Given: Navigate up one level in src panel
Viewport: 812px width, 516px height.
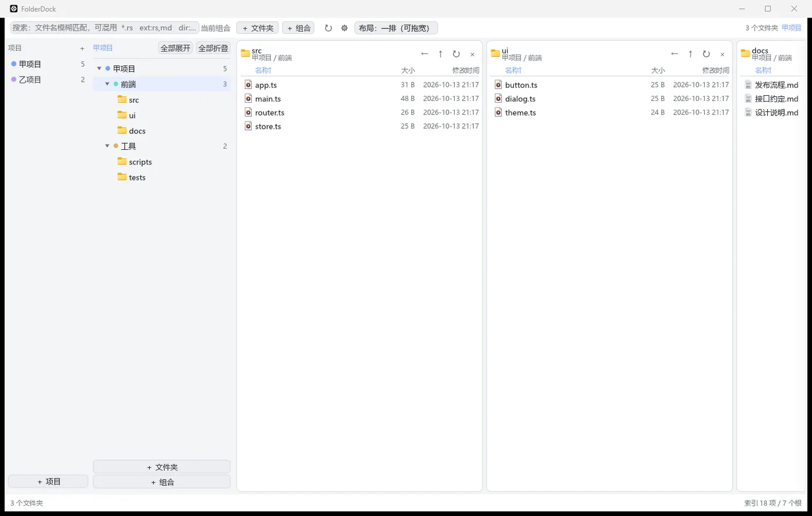Looking at the screenshot, I should (440, 54).
